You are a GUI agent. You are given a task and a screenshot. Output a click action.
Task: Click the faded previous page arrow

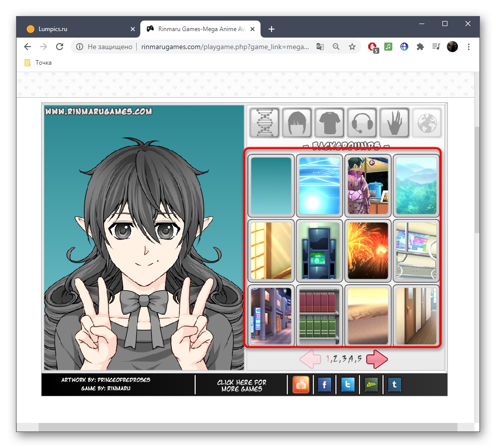310,359
